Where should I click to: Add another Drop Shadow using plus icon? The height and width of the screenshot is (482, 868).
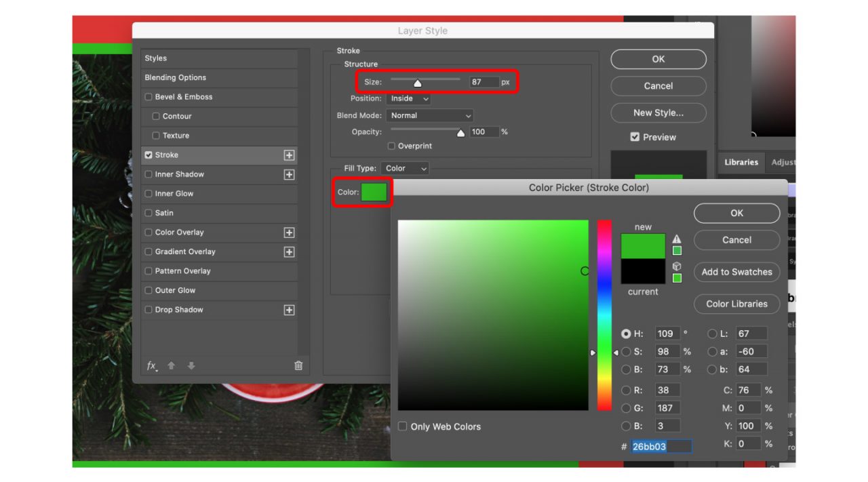pos(289,310)
